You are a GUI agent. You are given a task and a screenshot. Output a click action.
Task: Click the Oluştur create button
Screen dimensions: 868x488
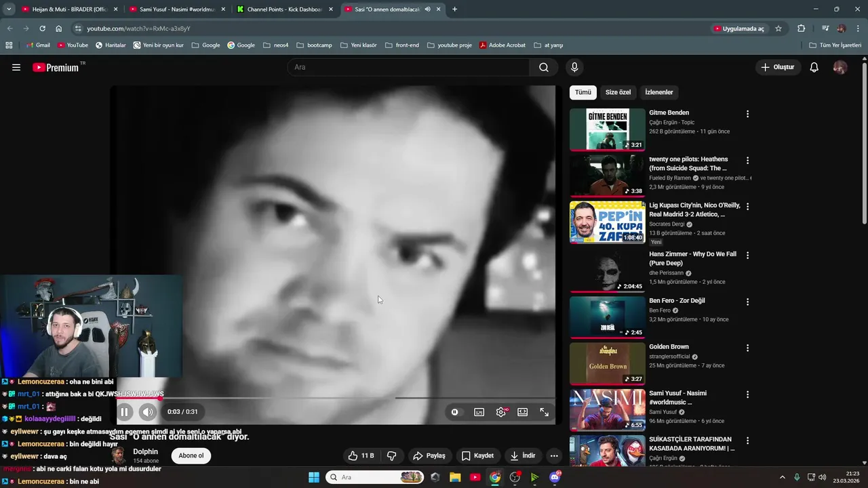[x=777, y=67]
